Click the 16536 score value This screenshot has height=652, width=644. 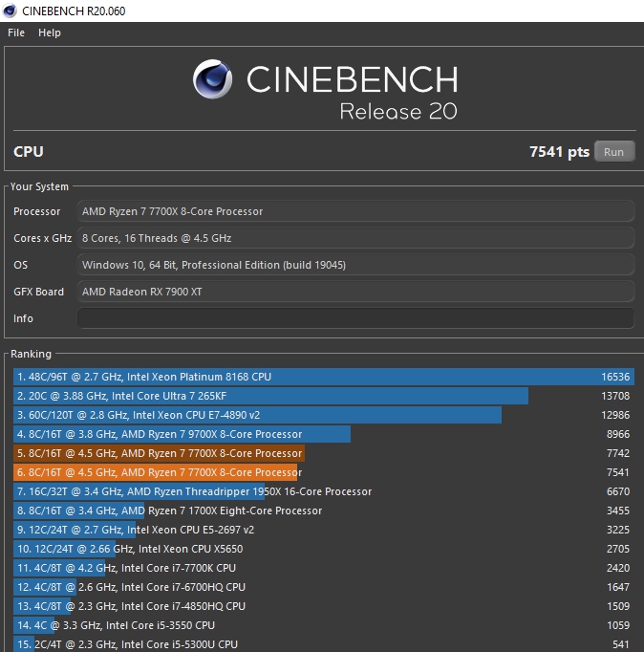615,377
